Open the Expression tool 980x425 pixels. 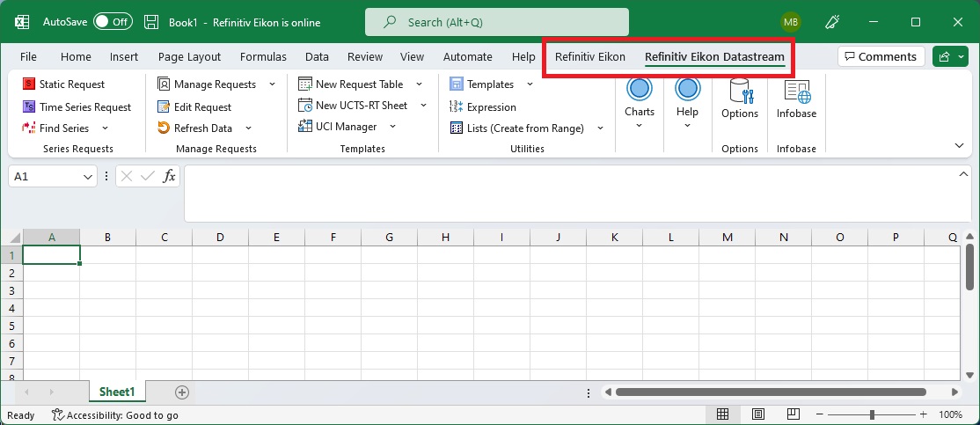pyautogui.click(x=483, y=106)
